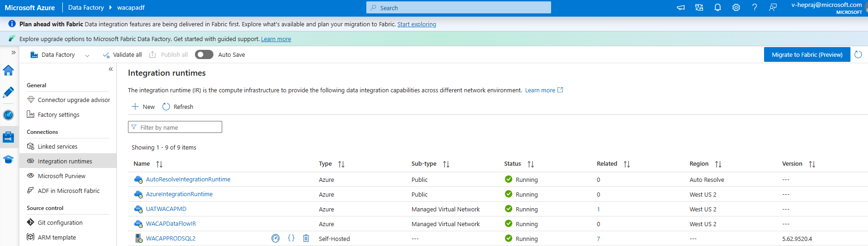Viewport: 868px width, 246px height.
Task: Sort by Sub-type column arrows
Action: tap(446, 164)
